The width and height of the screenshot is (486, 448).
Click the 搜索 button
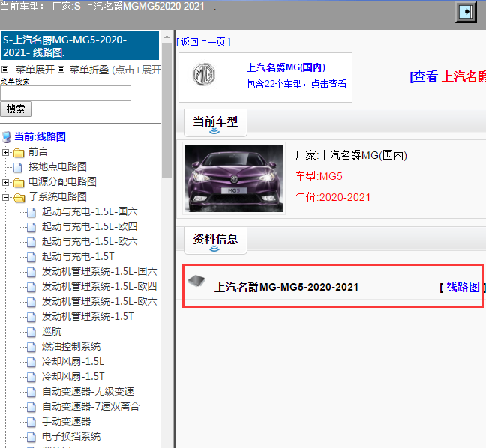(16, 109)
